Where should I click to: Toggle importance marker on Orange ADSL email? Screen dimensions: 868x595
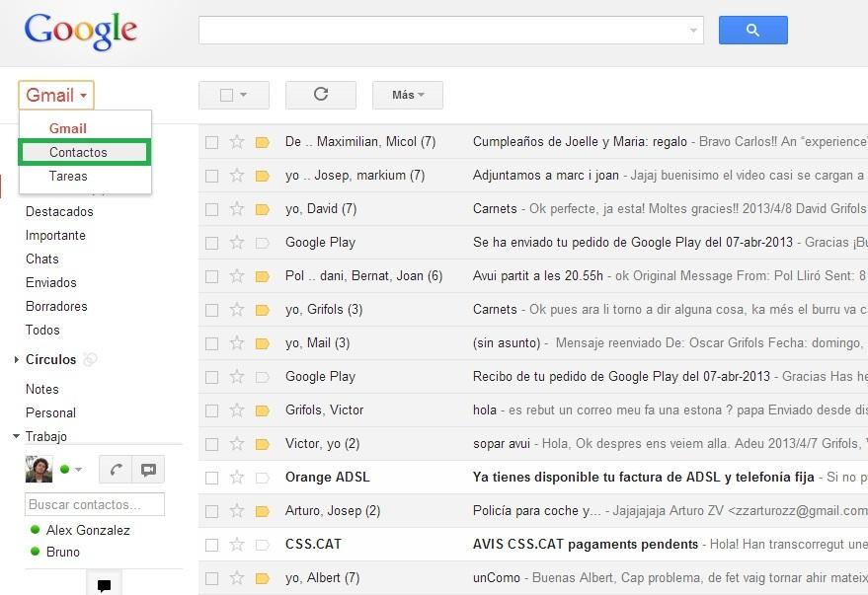(x=263, y=478)
